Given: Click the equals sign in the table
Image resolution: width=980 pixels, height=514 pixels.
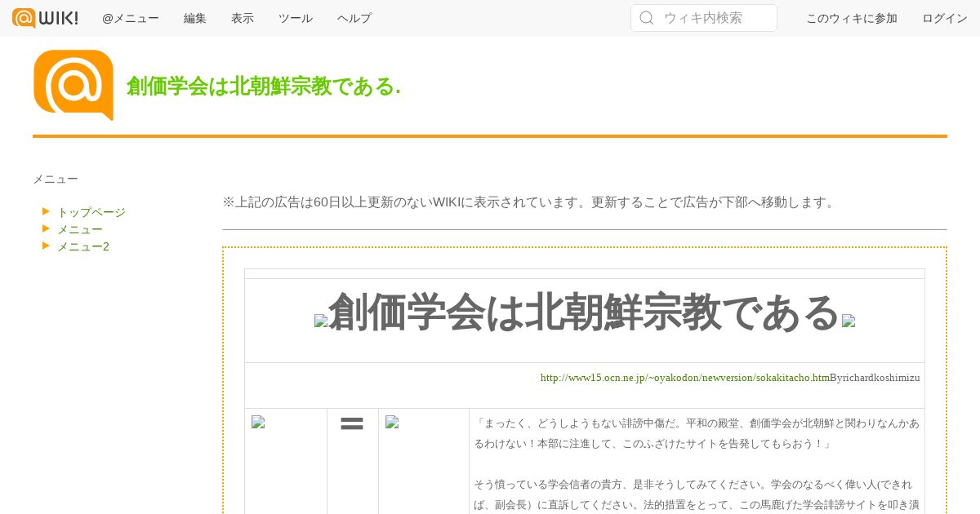Looking at the screenshot, I should [x=352, y=423].
